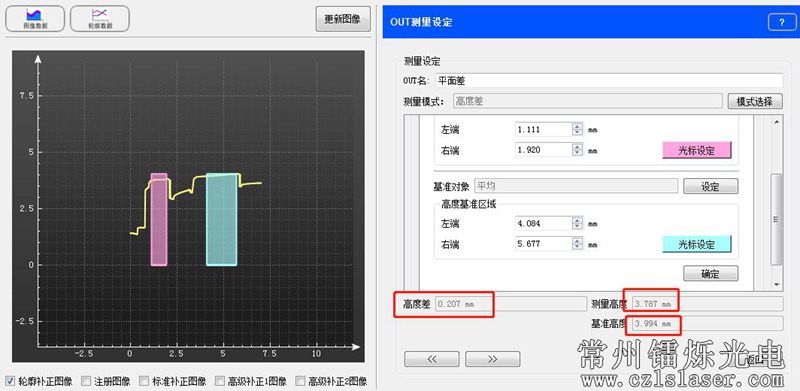The width and height of the screenshot is (800, 391).
Task: Open the 图像数据 image data view
Action: click(35, 19)
